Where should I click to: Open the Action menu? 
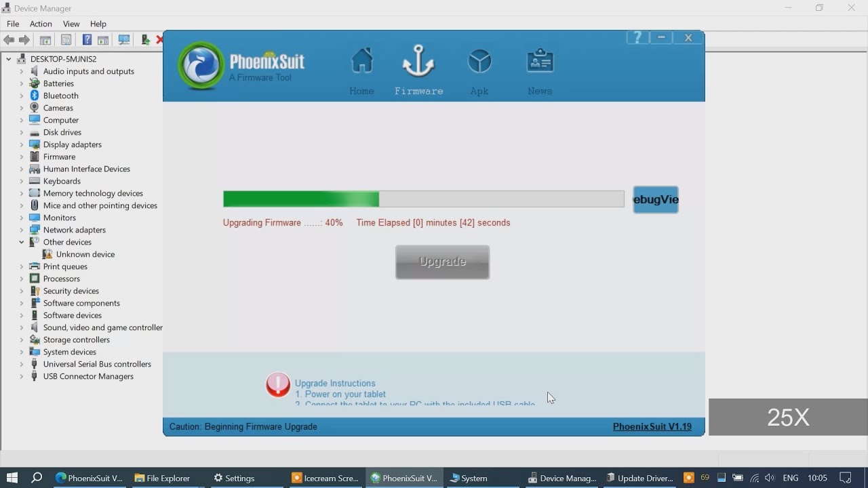pyautogui.click(x=41, y=24)
